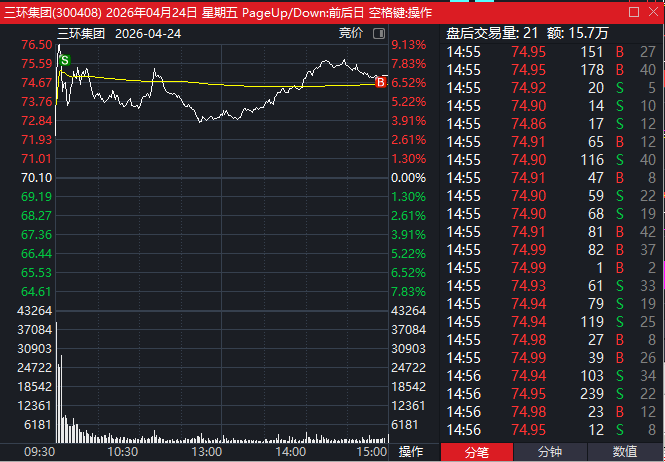Image resolution: width=665 pixels, height=462 pixels.
Task: Click the yellow average price line
Action: tap(221, 84)
